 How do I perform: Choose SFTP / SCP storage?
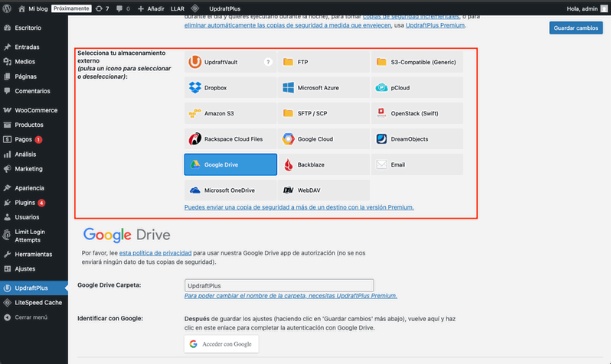[323, 113]
